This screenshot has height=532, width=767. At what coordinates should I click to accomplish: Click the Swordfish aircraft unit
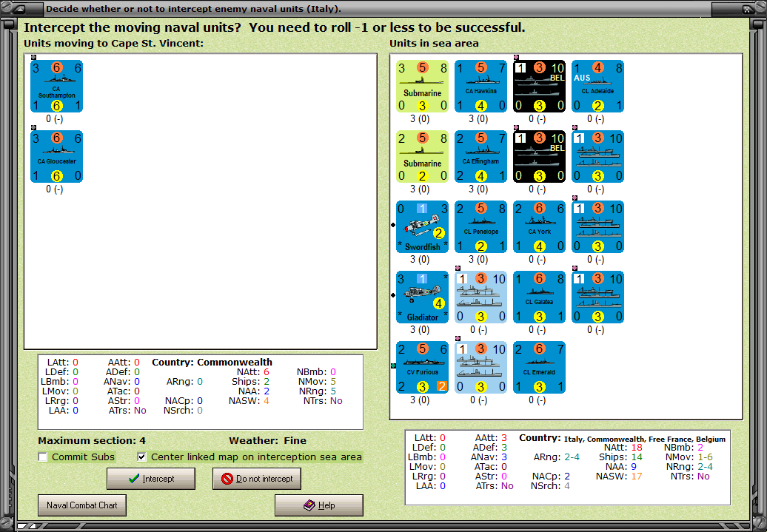pos(422,227)
